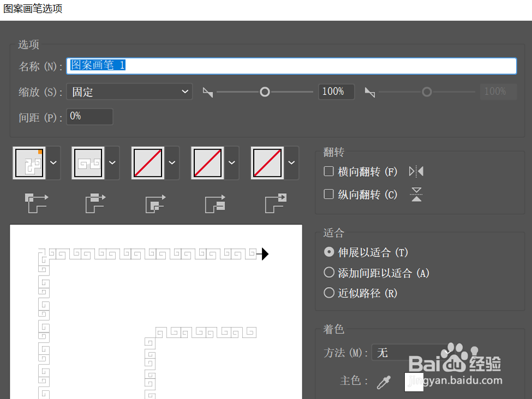This screenshot has width=532, height=399.
Task: Click the active scale slider handle
Action: 265,92
